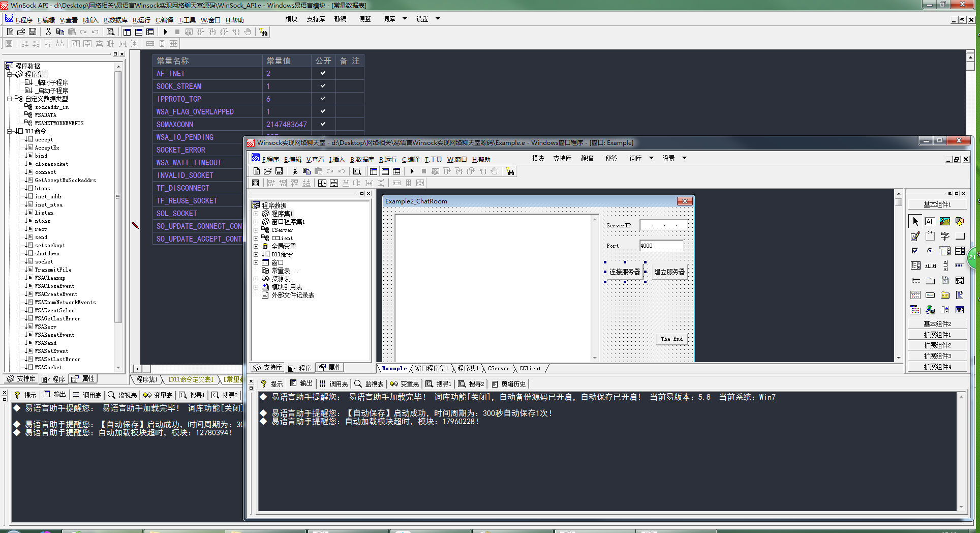
Task: Open the C.编译 menu in the WinSock API window
Action: (x=164, y=20)
